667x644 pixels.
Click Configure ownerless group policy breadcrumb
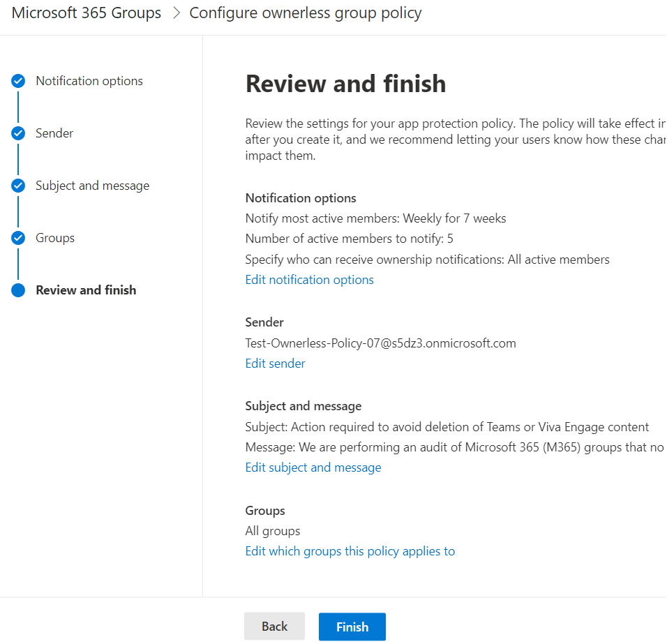click(306, 13)
